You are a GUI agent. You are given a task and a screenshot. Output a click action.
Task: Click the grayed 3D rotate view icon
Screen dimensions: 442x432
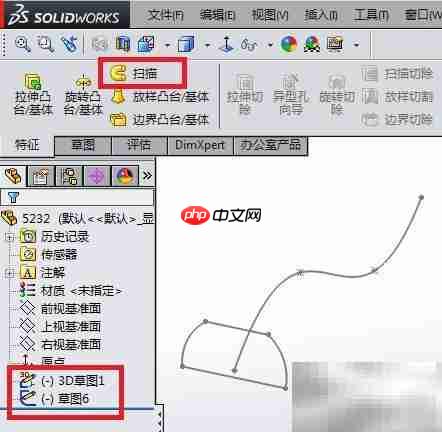tap(100, 44)
